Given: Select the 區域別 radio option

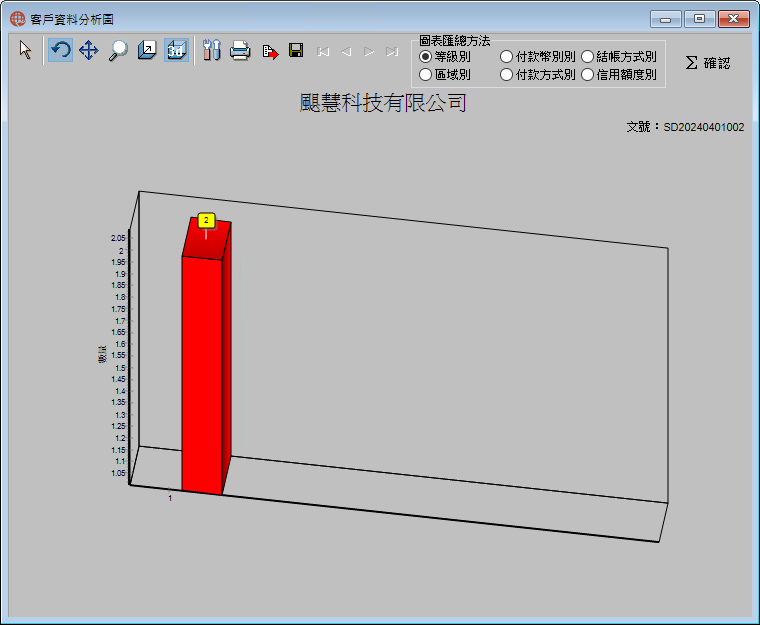Looking at the screenshot, I should click(444, 75).
